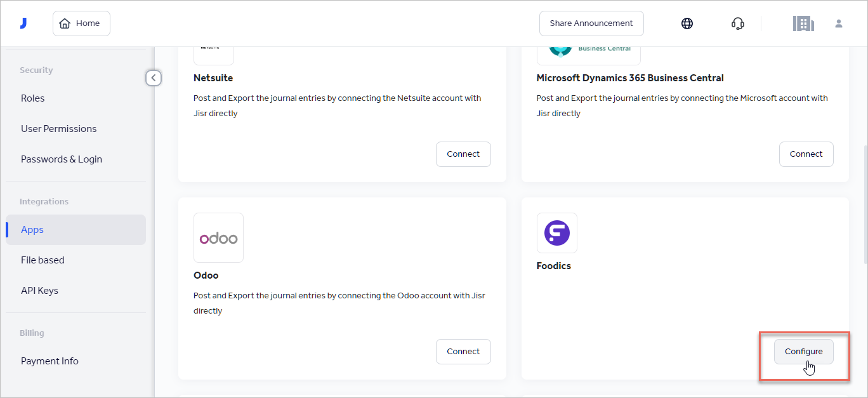Connect the Odoo integration
This screenshot has height=398, width=868.
tap(463, 352)
